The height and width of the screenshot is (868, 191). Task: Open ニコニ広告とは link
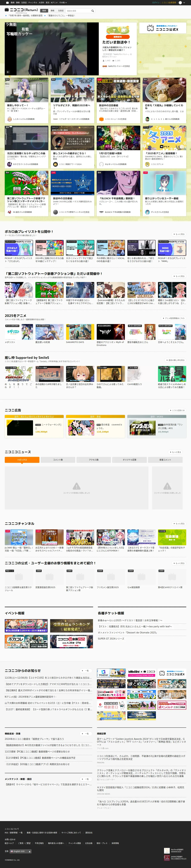coord(177,410)
